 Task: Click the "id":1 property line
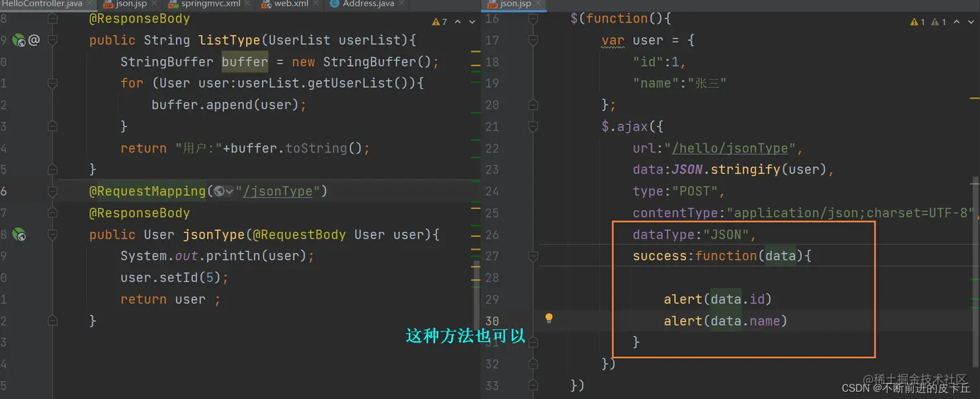pos(660,62)
